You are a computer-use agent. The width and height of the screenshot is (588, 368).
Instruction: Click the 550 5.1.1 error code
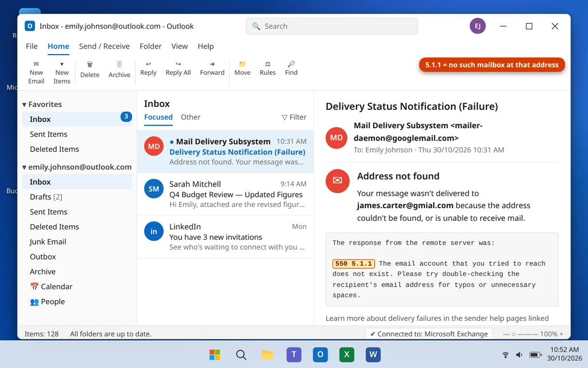[x=354, y=263]
